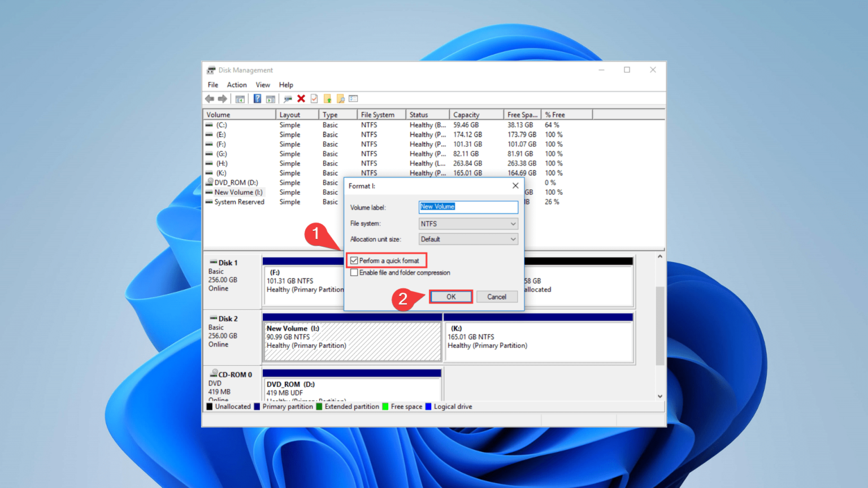
Task: Click the Volume label text field
Action: [x=468, y=207]
